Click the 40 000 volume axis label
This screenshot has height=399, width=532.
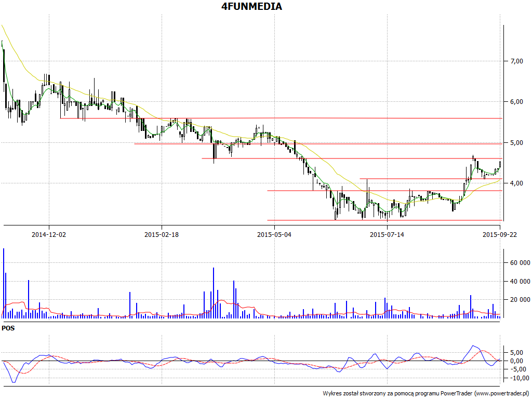(x=520, y=281)
